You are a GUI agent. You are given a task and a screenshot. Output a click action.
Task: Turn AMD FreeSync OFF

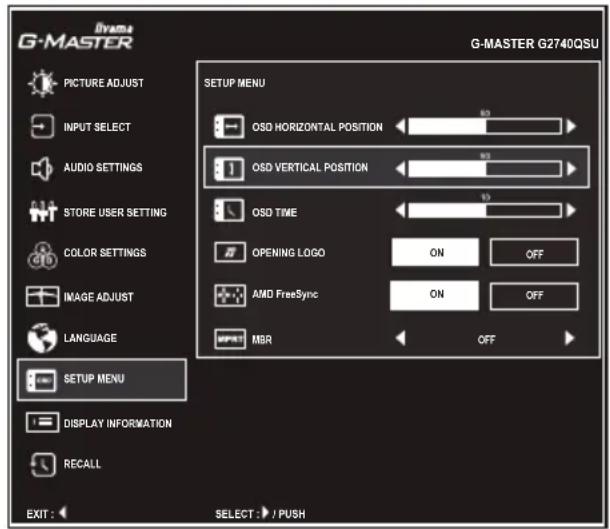(534, 296)
